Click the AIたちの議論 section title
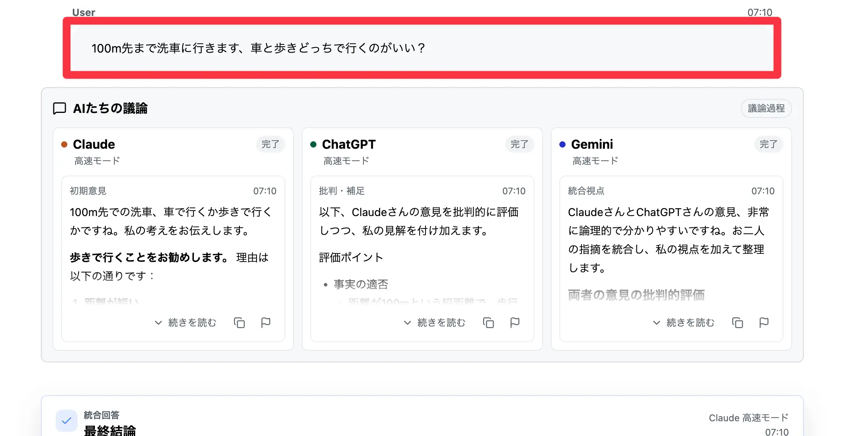Screen dimensions: 868x436 tap(110, 108)
